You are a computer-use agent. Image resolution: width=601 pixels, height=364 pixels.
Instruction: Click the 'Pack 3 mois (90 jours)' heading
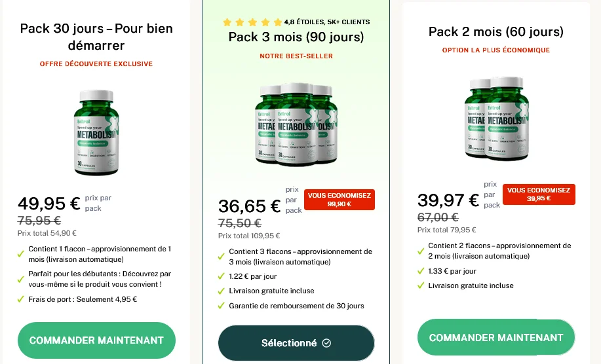click(x=296, y=37)
